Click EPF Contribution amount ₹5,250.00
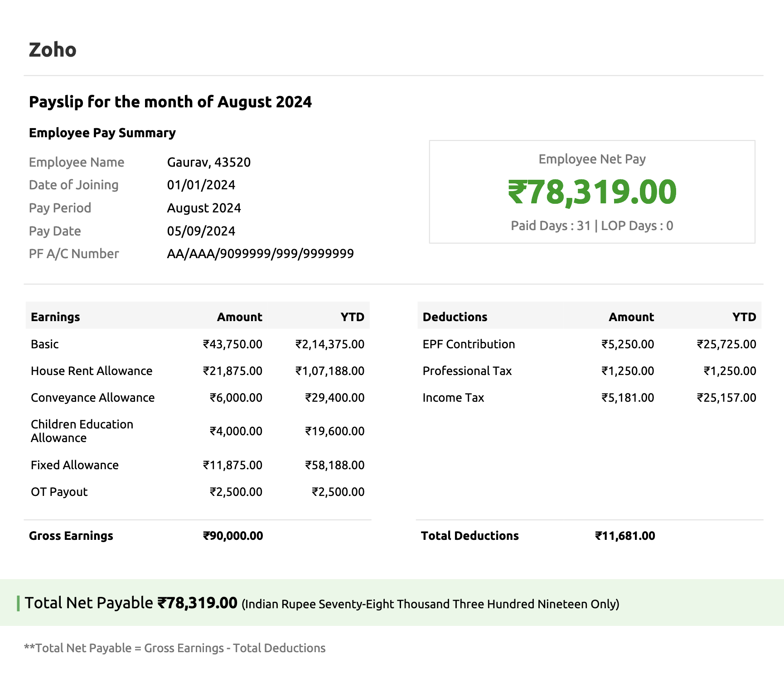The width and height of the screenshot is (784, 673). point(628,344)
